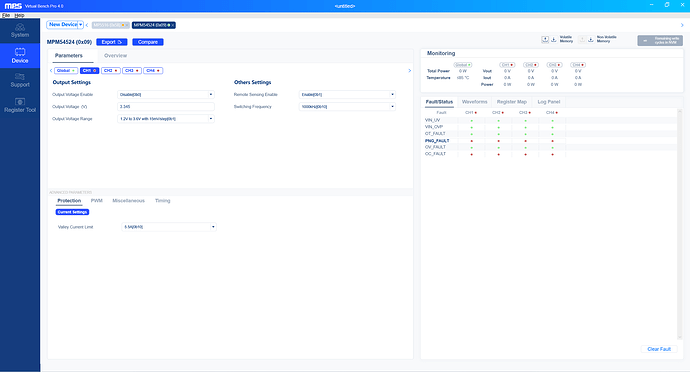The width and height of the screenshot is (690, 372).
Task: Click the right arrow on the channel strip
Action: tap(410, 70)
